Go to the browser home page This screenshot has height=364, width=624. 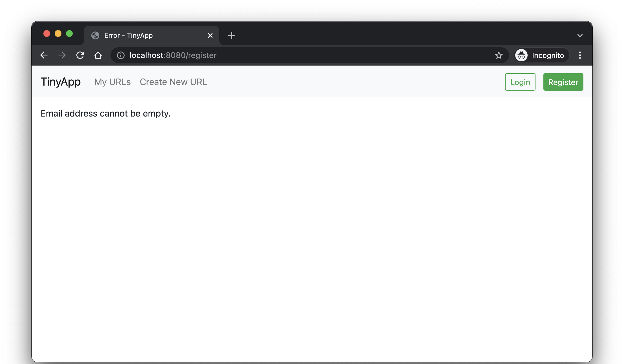(x=98, y=55)
